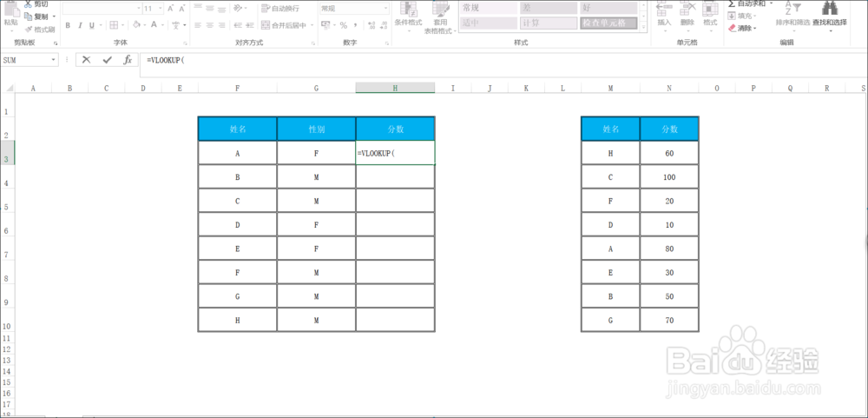Click the cell containing score 100
This screenshot has height=418, width=868.
pyautogui.click(x=669, y=177)
